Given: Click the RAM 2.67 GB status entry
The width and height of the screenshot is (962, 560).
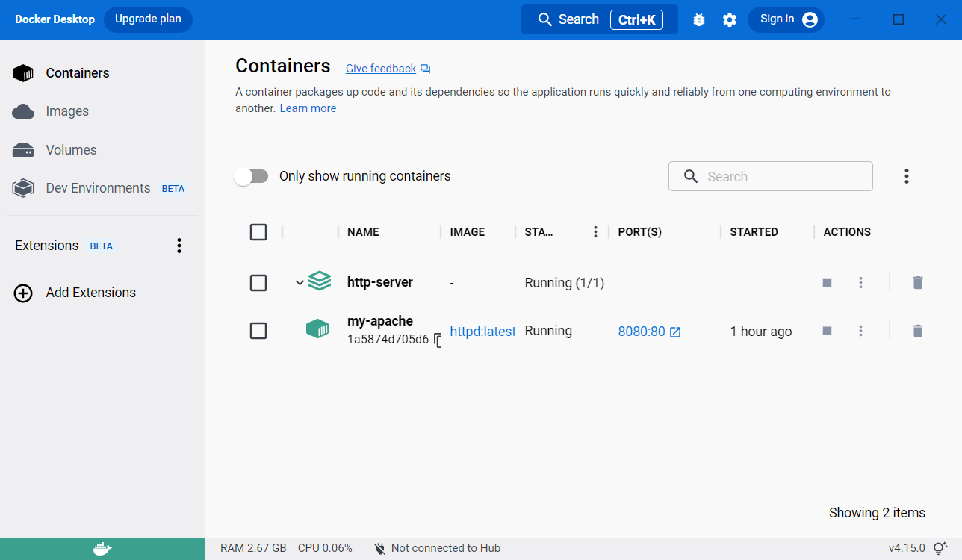Looking at the screenshot, I should [253, 548].
